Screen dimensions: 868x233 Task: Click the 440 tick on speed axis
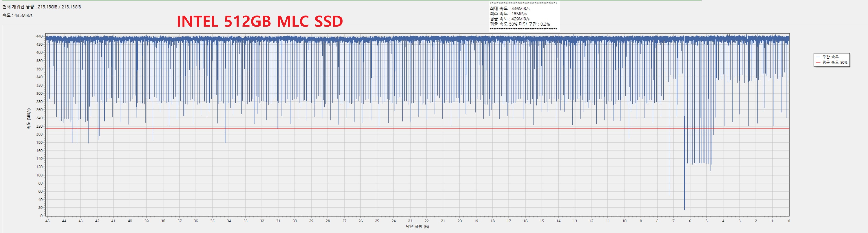(39, 36)
